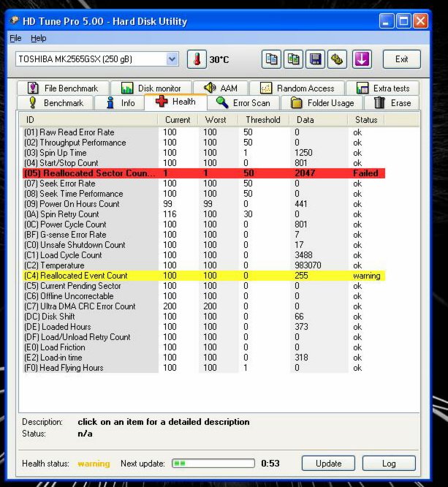
Task: Open the options wrench icon
Action: (x=337, y=59)
